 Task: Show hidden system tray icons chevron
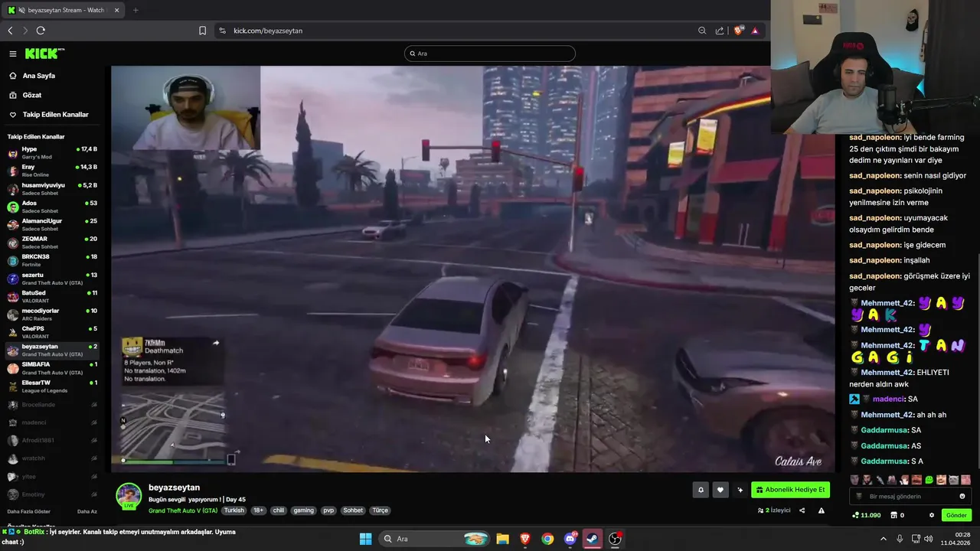[x=884, y=539]
